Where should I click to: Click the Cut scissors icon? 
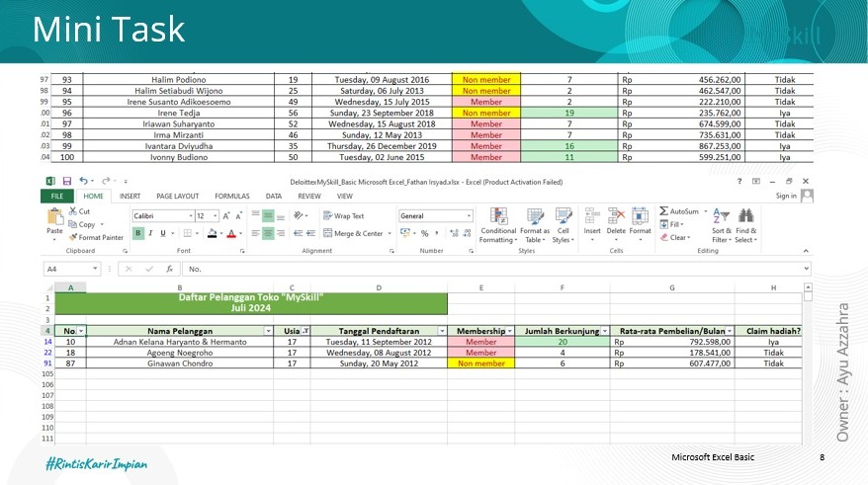click(72, 211)
